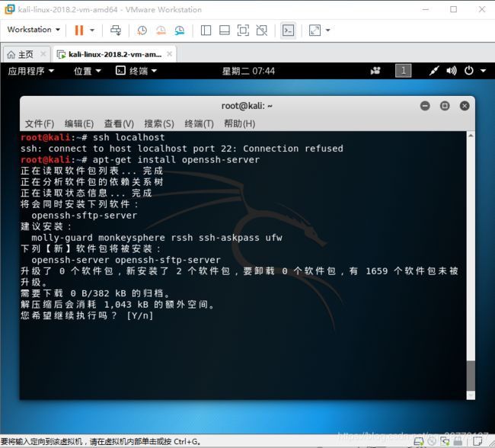The width and height of the screenshot is (495, 448).
Task: Click the stretch guest display icon
Action: click(x=315, y=30)
